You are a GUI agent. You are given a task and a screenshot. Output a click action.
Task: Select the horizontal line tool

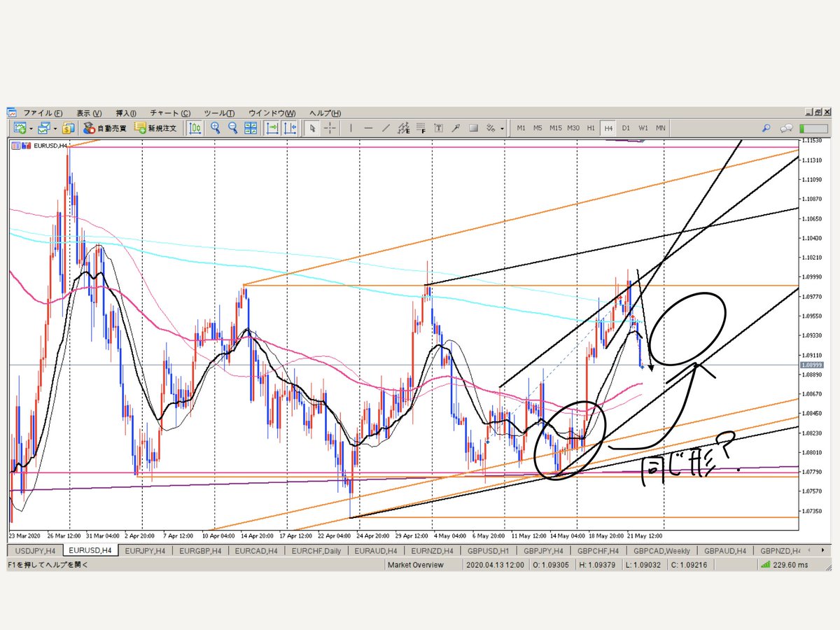click(x=368, y=128)
